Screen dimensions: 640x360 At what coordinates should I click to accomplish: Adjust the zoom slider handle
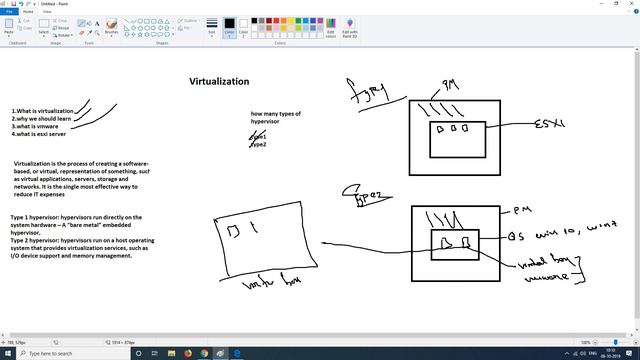[616, 342]
